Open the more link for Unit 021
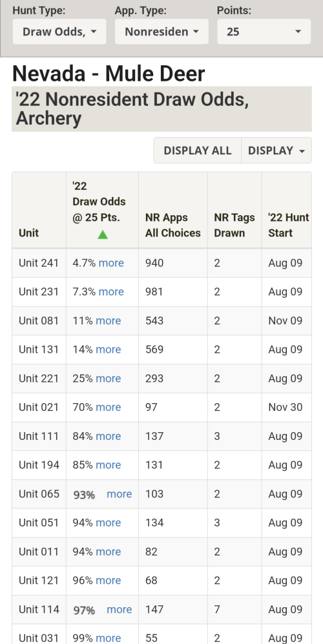The width and height of the screenshot is (323, 644). point(108,407)
